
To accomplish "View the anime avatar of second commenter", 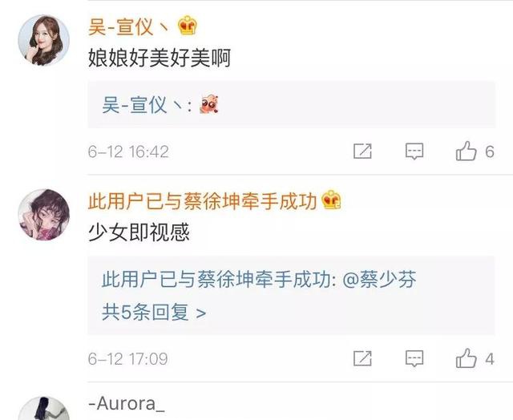I will (43, 215).
